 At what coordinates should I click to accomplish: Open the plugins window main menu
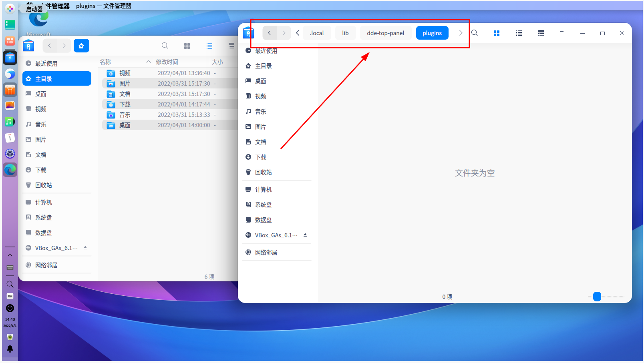pyautogui.click(x=562, y=33)
